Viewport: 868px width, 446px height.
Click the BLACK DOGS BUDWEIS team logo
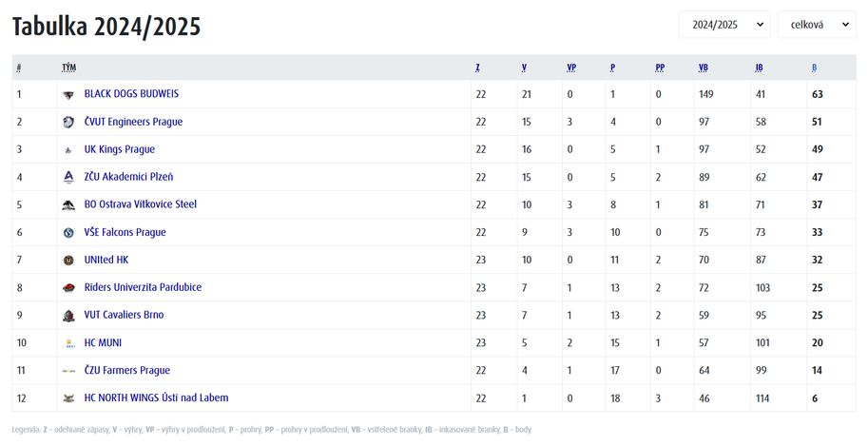68,95
